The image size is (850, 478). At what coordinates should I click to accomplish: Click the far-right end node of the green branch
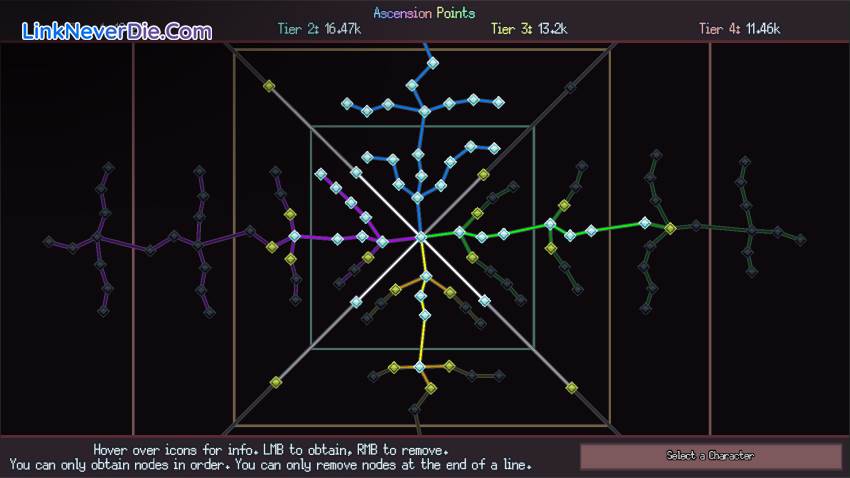tap(800, 239)
